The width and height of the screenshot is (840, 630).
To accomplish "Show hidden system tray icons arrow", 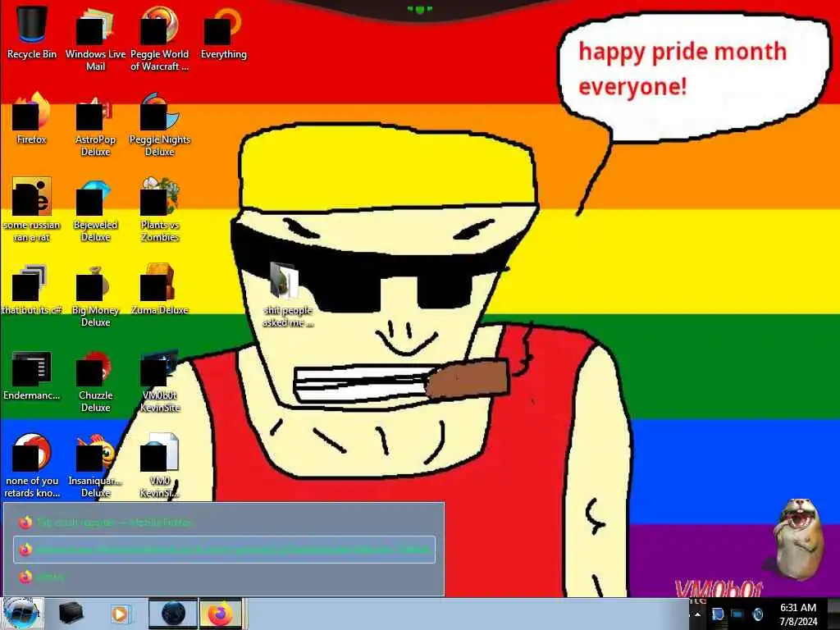I will 697,614.
